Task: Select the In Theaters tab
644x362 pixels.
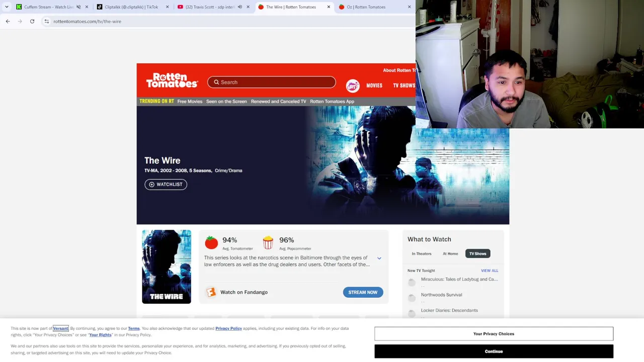Action: point(422,254)
